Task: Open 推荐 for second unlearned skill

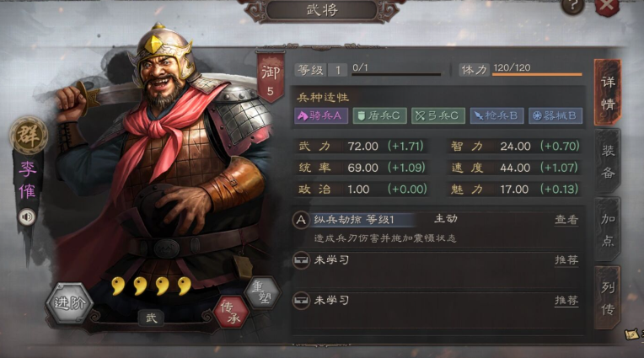Action: point(566,301)
